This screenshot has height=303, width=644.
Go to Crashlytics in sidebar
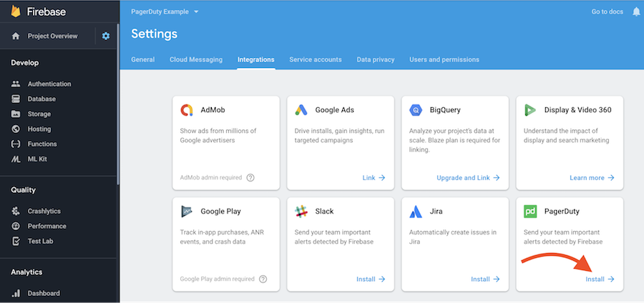[44, 211]
